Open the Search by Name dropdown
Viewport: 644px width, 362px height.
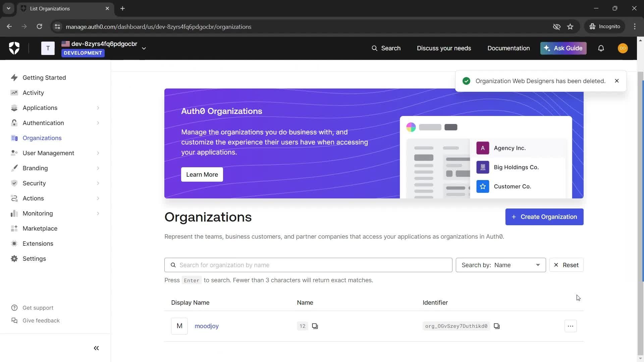501,265
